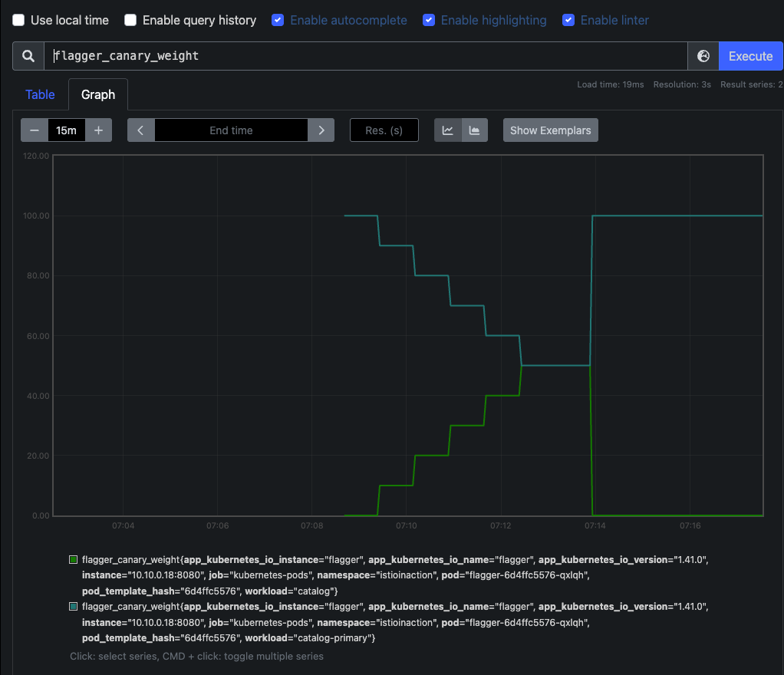The width and height of the screenshot is (784, 675).
Task: Click the flagger_canary_weight query expression field
Action: [x=366, y=56]
